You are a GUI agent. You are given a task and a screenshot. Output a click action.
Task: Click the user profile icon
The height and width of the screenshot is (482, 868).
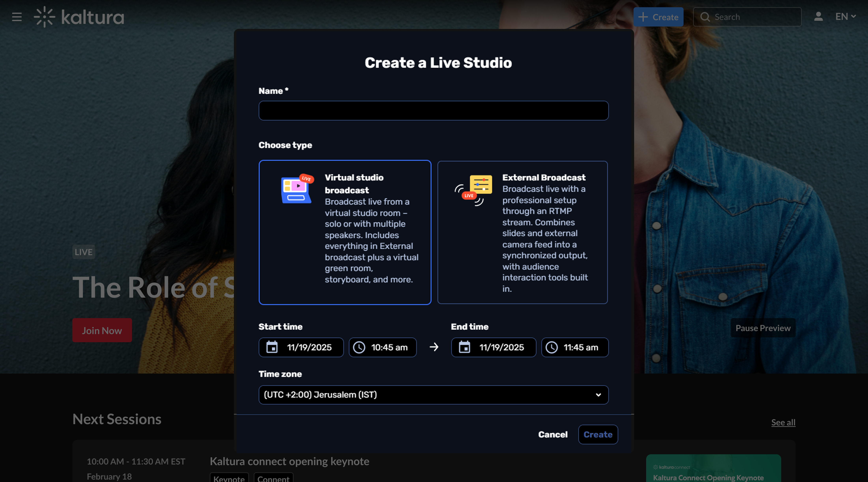(x=818, y=17)
